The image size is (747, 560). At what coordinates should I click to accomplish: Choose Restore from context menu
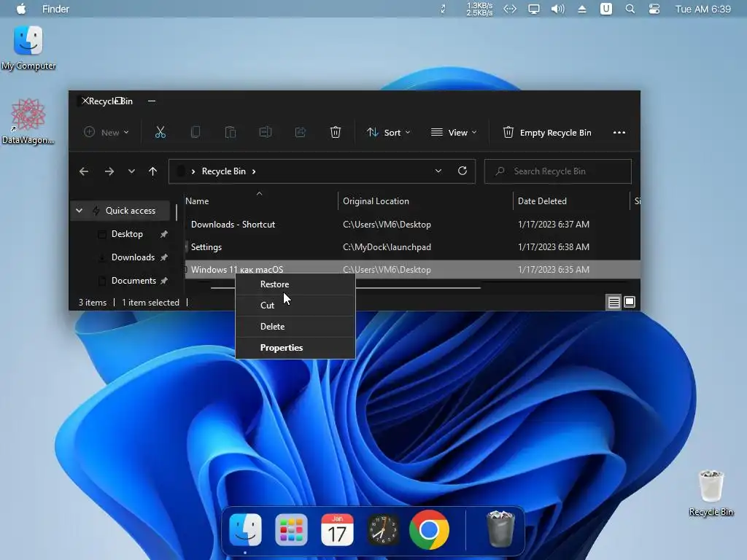click(295, 284)
